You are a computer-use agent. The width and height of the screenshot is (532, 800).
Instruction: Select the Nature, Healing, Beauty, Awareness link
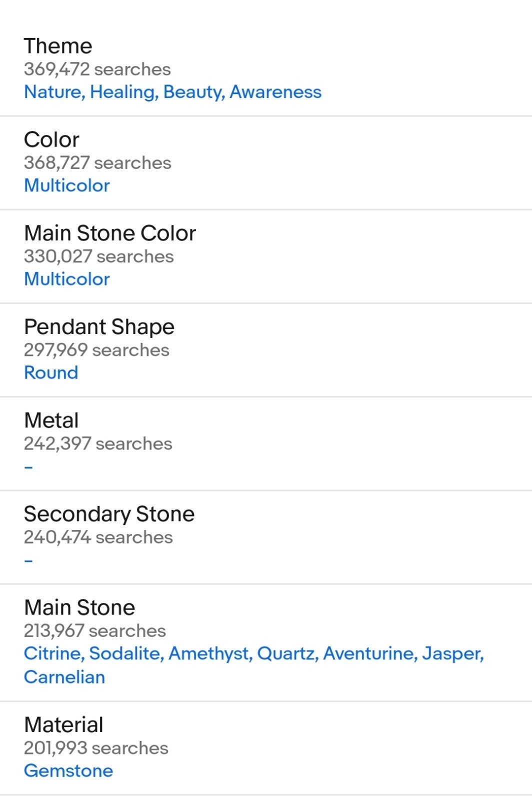click(172, 92)
